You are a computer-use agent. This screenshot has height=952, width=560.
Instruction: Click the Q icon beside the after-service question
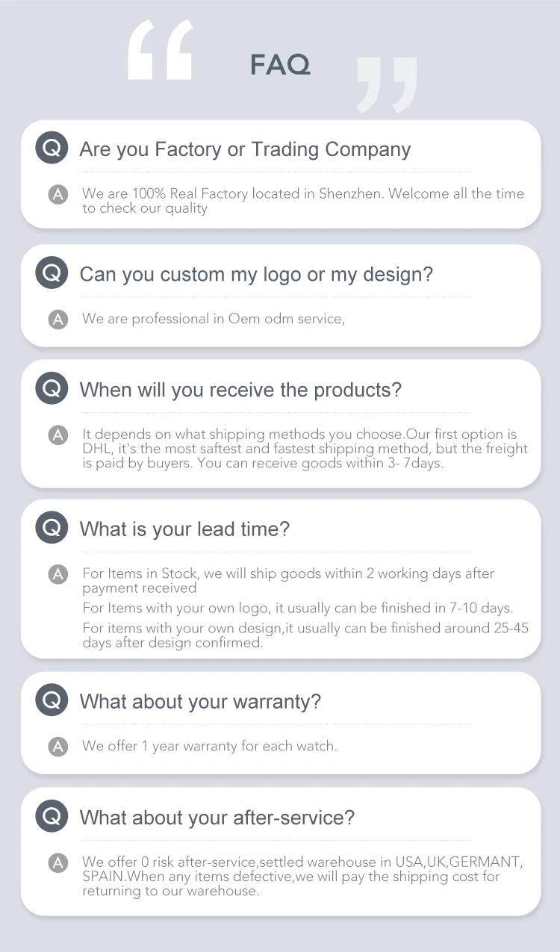click(52, 817)
